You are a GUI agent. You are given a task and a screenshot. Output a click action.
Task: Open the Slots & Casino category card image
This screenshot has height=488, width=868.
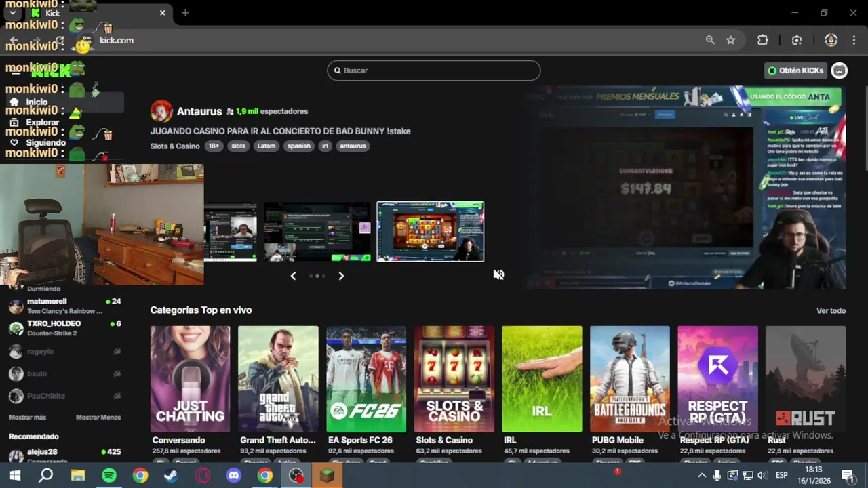(x=454, y=379)
